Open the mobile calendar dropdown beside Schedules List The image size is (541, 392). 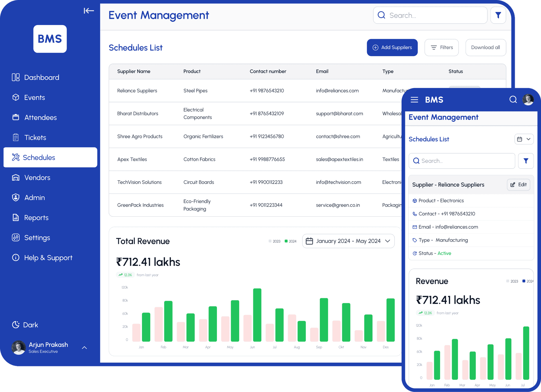(524, 139)
